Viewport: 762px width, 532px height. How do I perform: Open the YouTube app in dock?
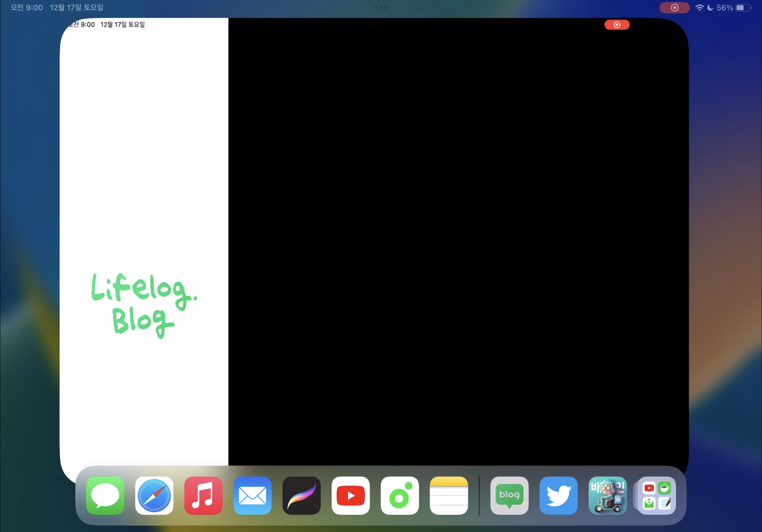coord(350,496)
